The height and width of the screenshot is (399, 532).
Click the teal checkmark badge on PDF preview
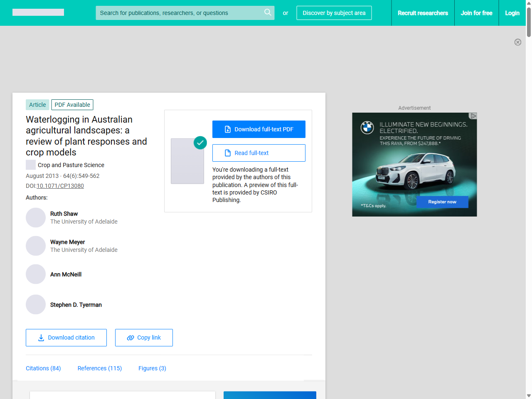tap(200, 143)
